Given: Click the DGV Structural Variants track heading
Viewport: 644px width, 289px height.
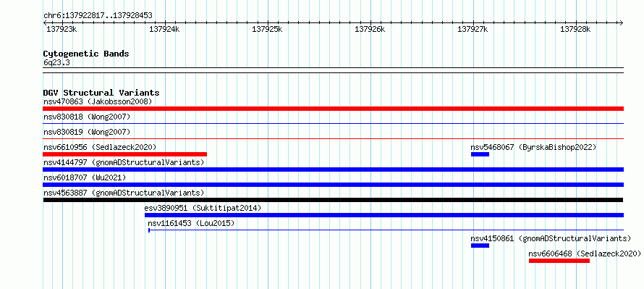Looking at the screenshot, I should tap(101, 93).
